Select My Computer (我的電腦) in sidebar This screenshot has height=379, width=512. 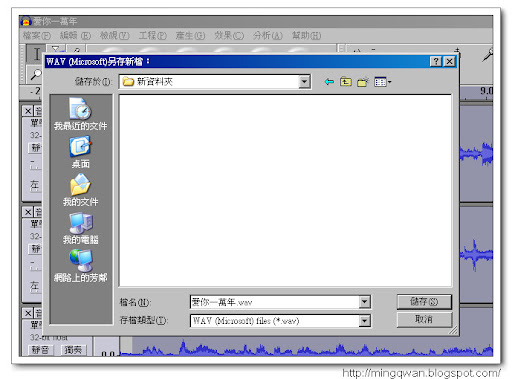tap(80, 228)
